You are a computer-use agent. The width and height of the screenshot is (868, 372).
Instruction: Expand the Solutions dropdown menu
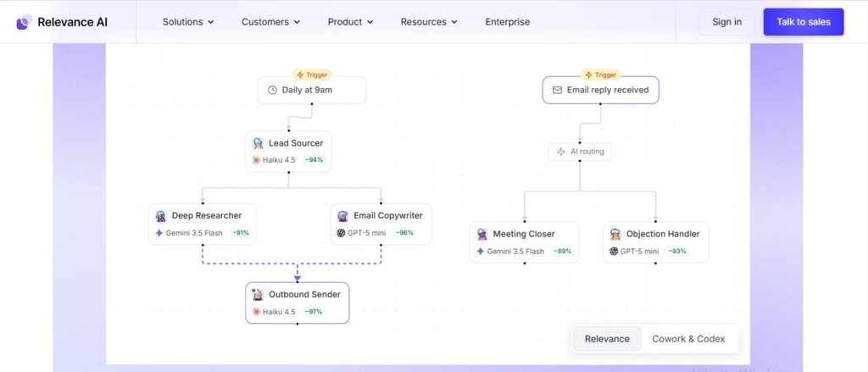pos(188,22)
